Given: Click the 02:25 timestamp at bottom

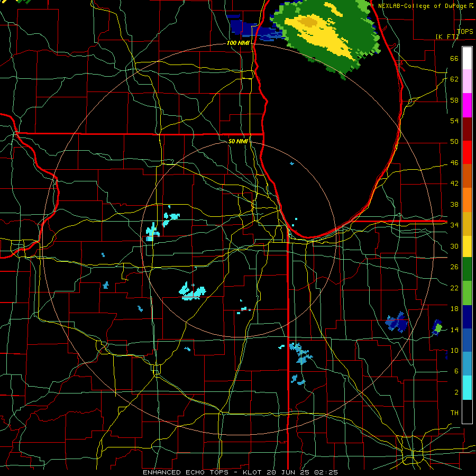Looking at the screenshot, I should click(326, 472).
